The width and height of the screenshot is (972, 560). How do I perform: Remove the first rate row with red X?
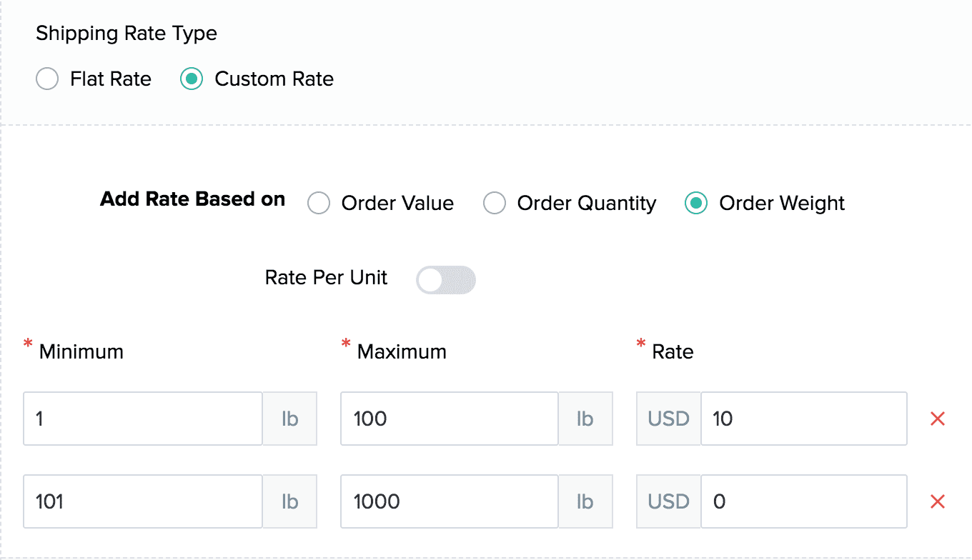[938, 419]
